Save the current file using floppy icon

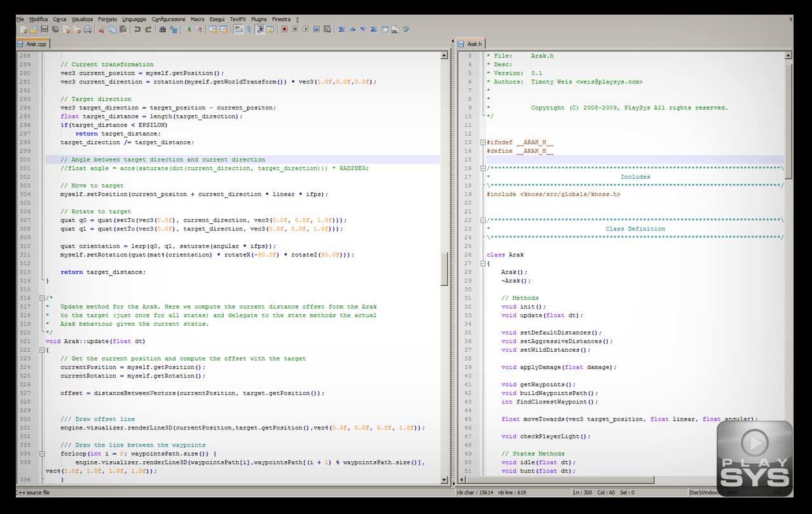point(45,29)
